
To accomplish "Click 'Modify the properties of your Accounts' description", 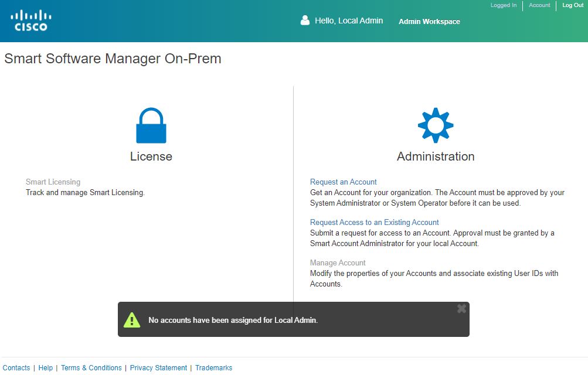I will [x=434, y=279].
